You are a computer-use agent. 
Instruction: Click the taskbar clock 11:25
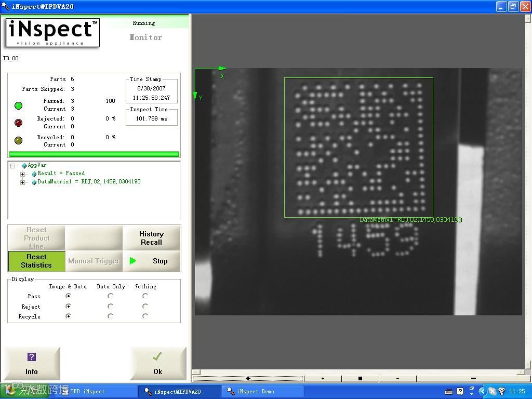click(x=517, y=392)
